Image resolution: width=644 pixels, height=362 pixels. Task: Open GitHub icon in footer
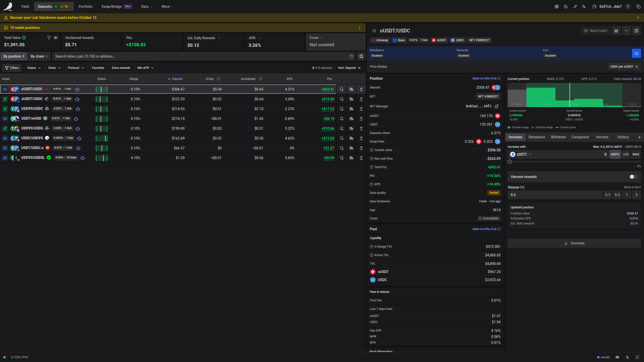click(x=637, y=357)
